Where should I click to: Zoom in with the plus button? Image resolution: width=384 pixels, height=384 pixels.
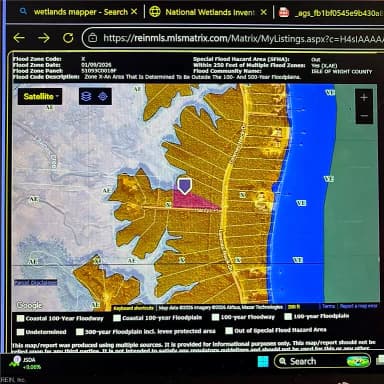(364, 98)
